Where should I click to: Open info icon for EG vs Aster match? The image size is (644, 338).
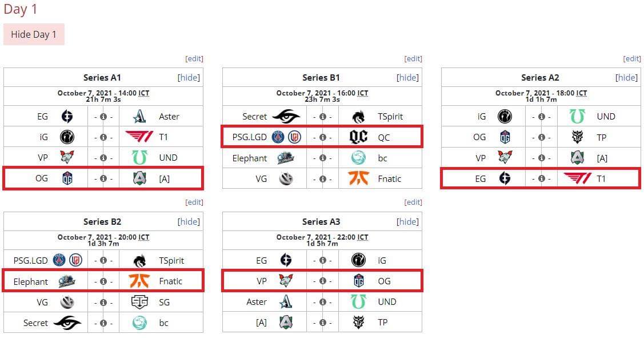pos(103,117)
